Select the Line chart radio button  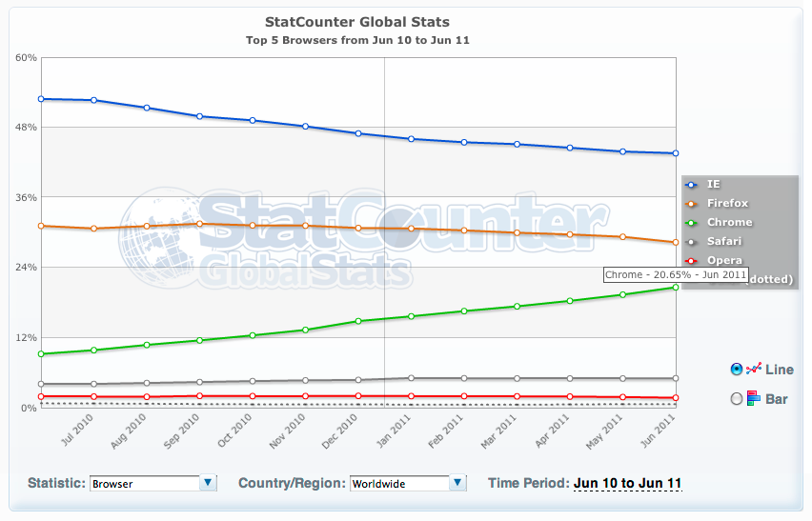[x=736, y=370]
